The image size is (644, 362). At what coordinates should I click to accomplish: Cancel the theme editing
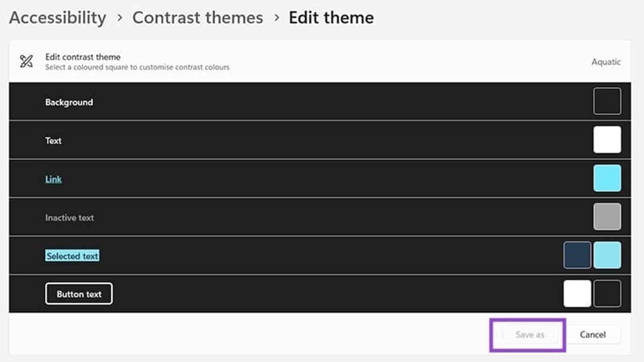pos(592,335)
